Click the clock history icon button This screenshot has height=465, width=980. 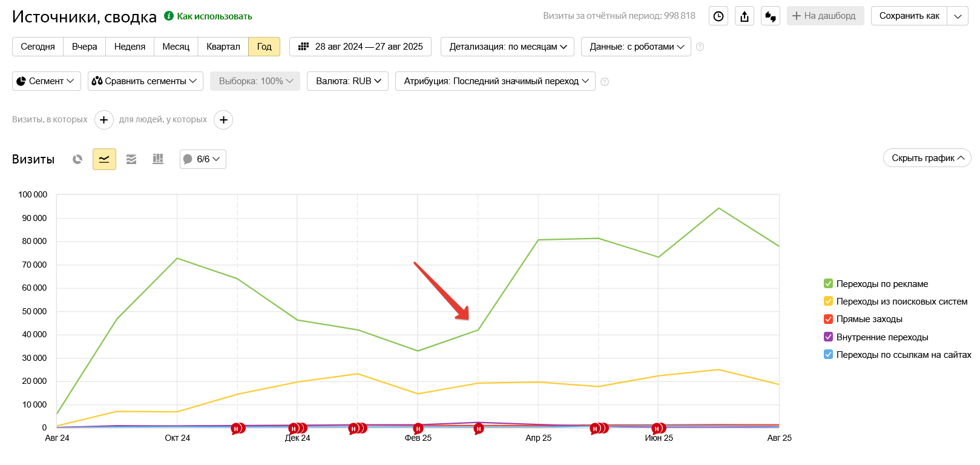719,16
